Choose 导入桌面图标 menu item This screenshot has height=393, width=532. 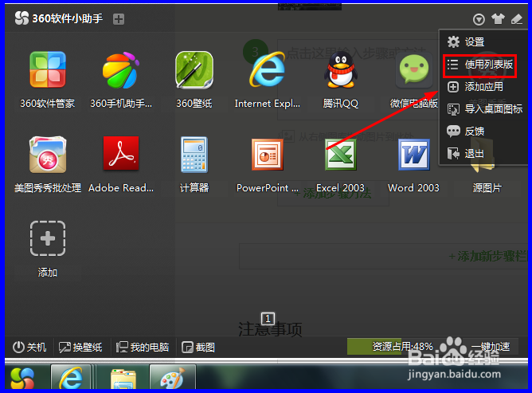coord(483,109)
